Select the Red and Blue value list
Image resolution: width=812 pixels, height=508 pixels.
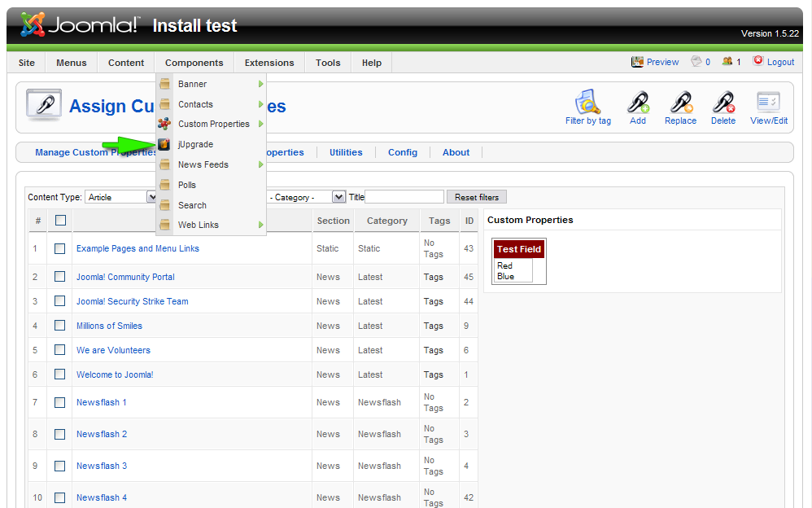click(x=513, y=270)
